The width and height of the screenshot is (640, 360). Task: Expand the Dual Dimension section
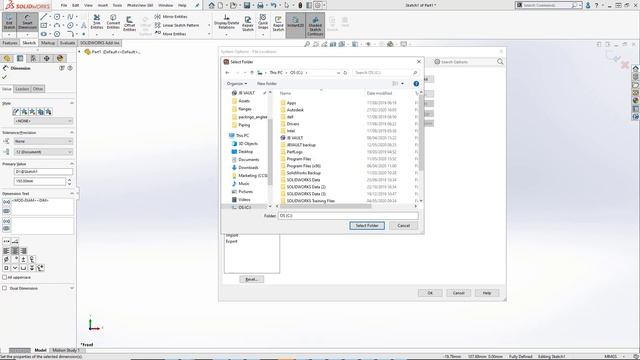click(x=72, y=288)
